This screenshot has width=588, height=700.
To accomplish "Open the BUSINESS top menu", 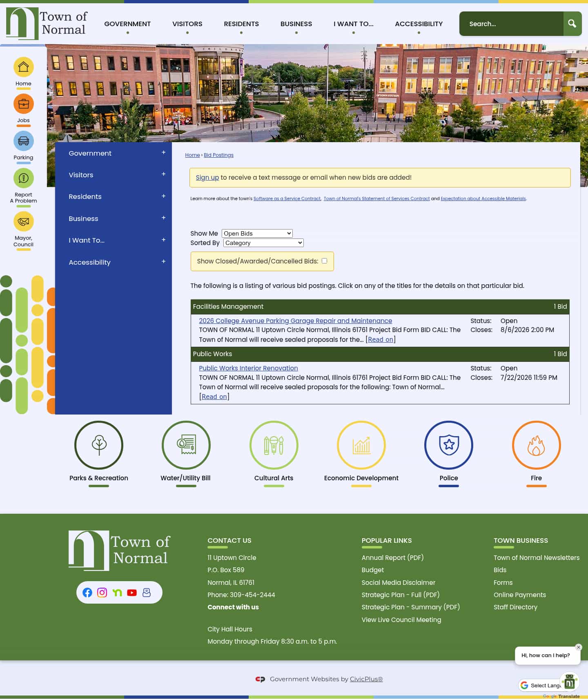I will pos(296,24).
